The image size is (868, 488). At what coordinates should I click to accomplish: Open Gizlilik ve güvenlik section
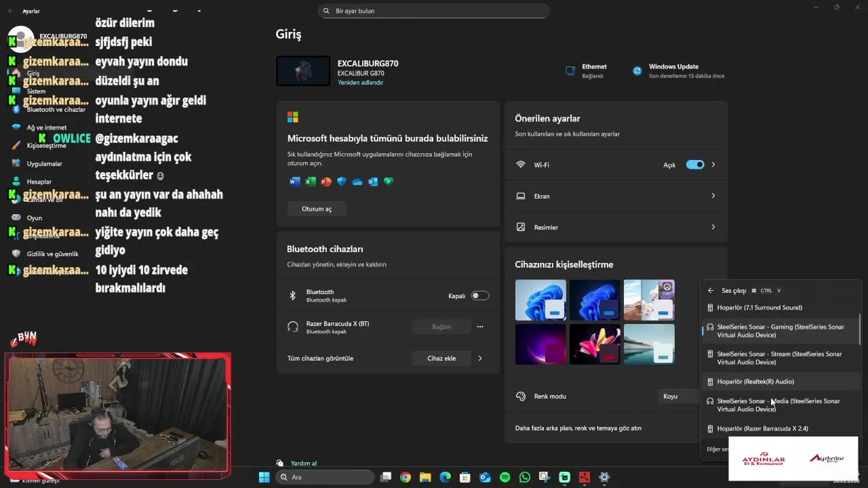pyautogui.click(x=52, y=253)
